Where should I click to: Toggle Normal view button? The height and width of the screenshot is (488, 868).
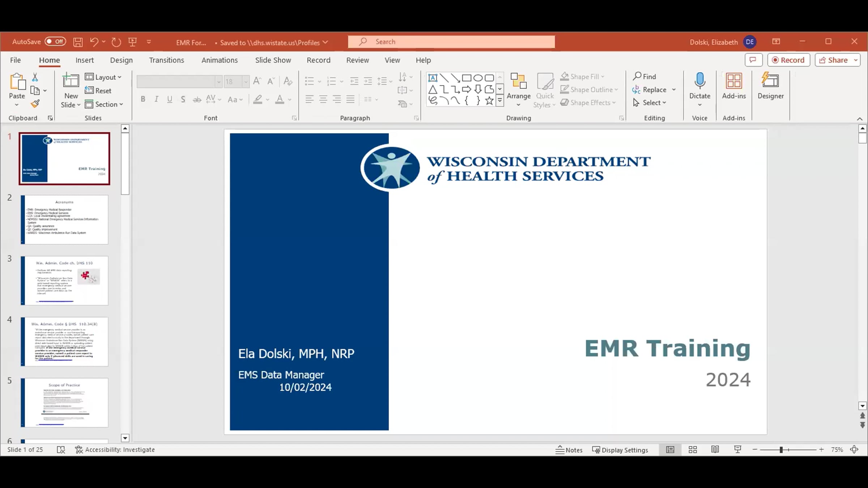[x=670, y=449]
